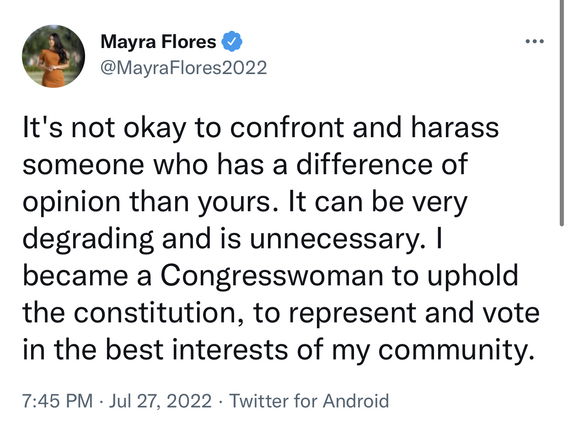Open Mayra Flores profile picture
This screenshot has width=568, height=428.
click(x=53, y=56)
